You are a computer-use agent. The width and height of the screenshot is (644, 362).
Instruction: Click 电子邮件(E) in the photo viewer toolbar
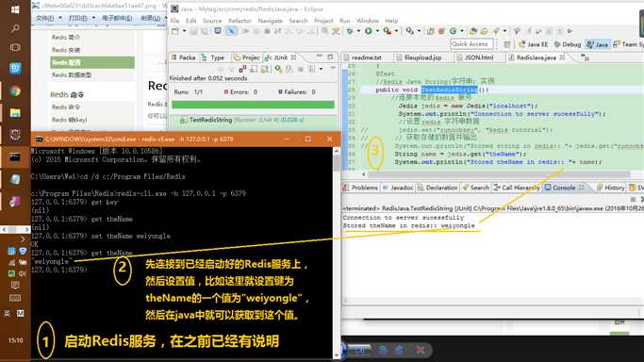pyautogui.click(x=117, y=19)
